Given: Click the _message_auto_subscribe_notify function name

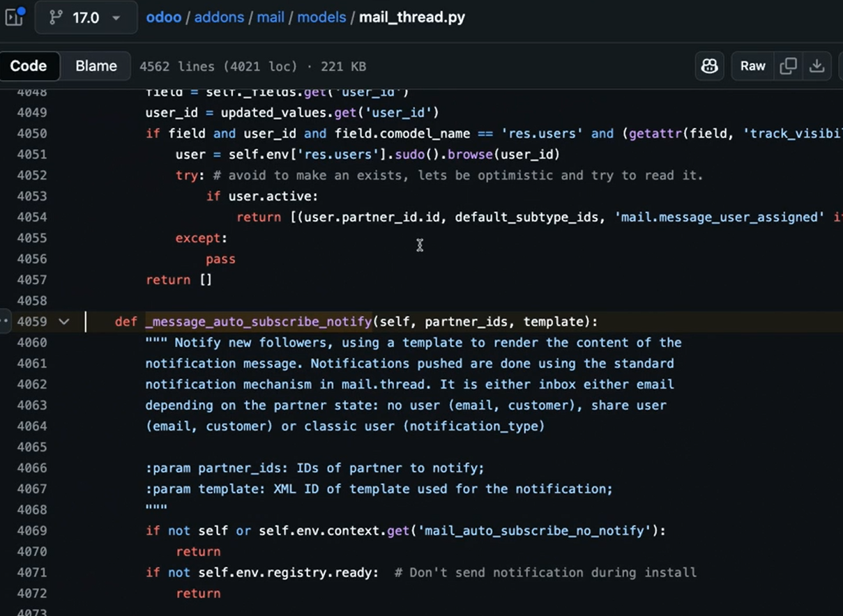Looking at the screenshot, I should (259, 321).
